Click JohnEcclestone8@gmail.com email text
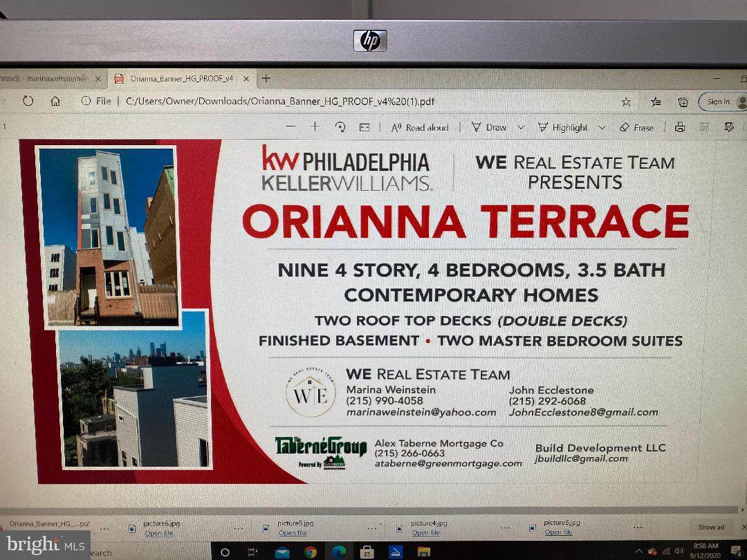The image size is (747, 560). point(584,412)
